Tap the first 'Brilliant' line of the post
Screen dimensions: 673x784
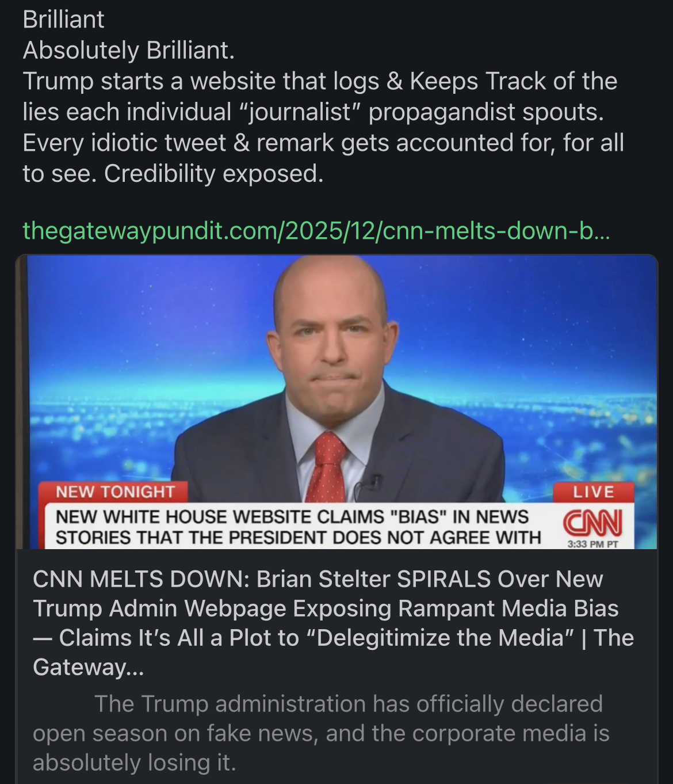click(63, 20)
